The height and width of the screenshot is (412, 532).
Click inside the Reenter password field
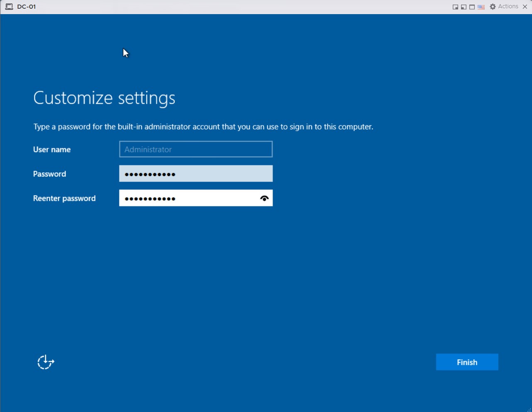187,198
